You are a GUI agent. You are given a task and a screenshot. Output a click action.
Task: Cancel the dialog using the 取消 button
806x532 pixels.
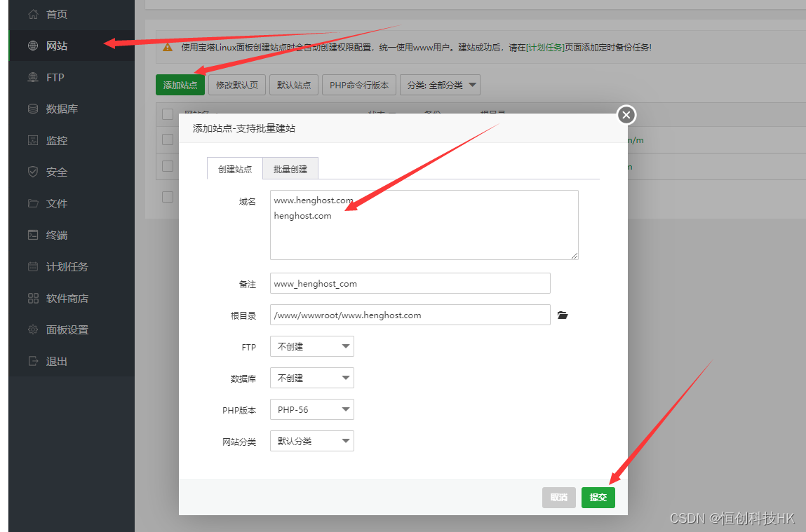(558, 497)
